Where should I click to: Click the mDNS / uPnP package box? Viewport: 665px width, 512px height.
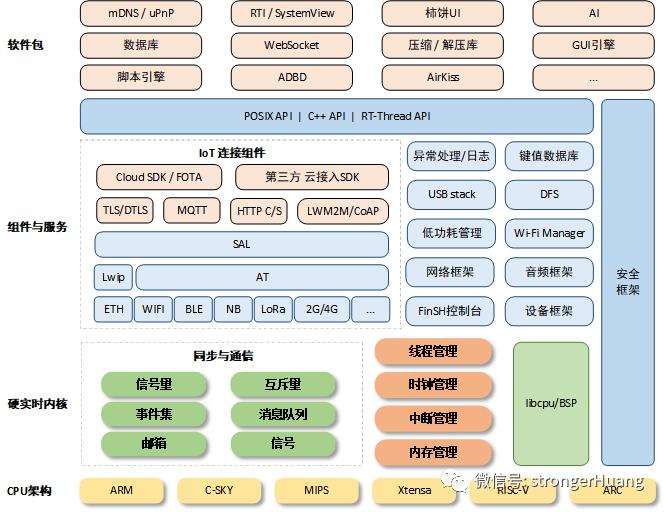click(x=141, y=13)
